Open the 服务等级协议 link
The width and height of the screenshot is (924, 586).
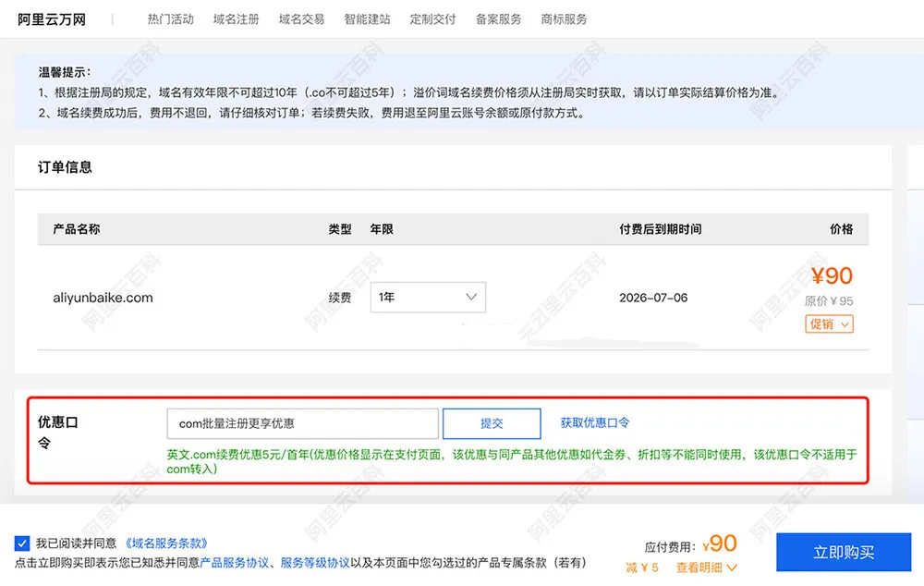pyautogui.click(x=315, y=562)
